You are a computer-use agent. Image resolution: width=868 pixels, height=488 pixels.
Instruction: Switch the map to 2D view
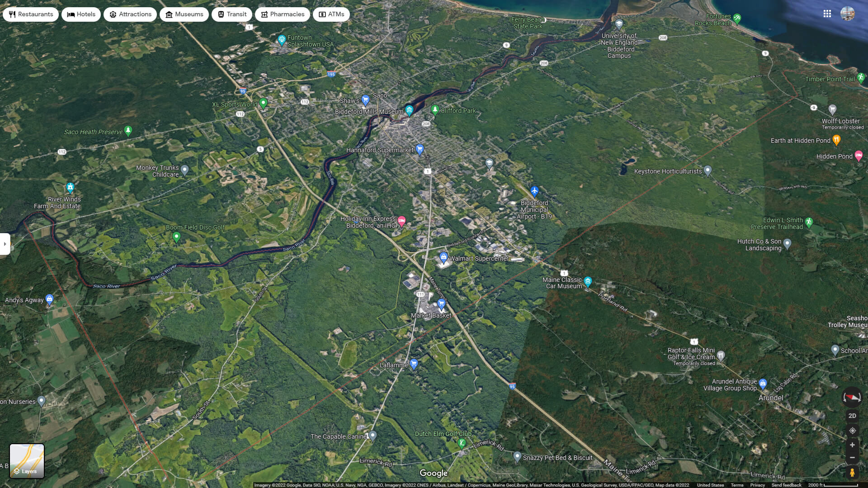(853, 415)
